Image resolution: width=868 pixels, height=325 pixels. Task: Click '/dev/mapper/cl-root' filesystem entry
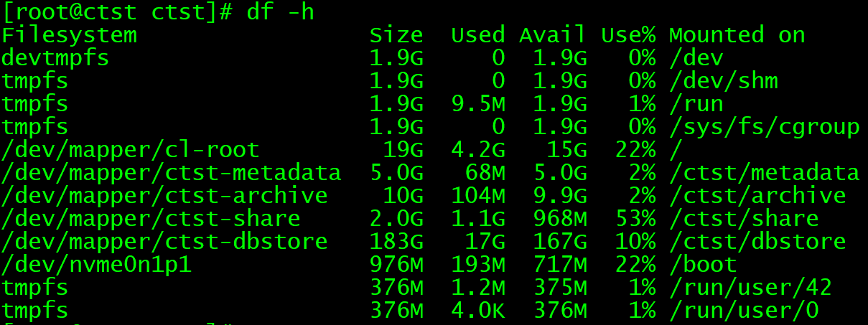[131, 150]
